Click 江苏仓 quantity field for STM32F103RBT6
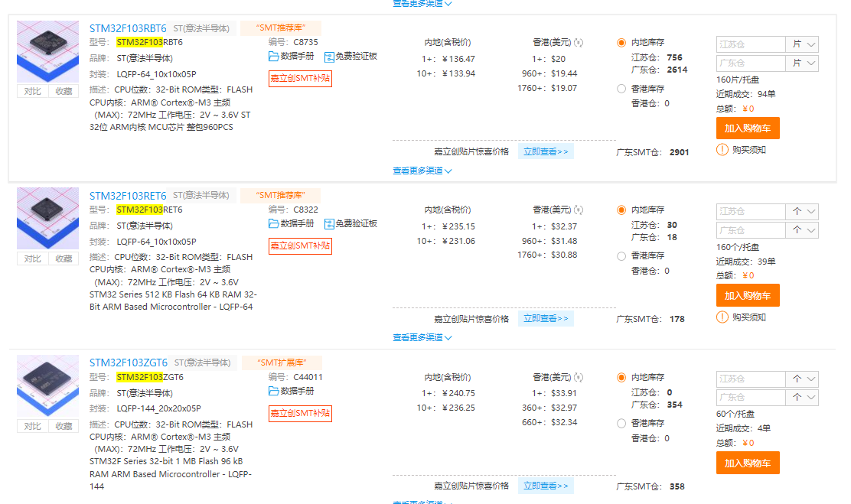Image resolution: width=851 pixels, height=504 pixels. tap(751, 44)
